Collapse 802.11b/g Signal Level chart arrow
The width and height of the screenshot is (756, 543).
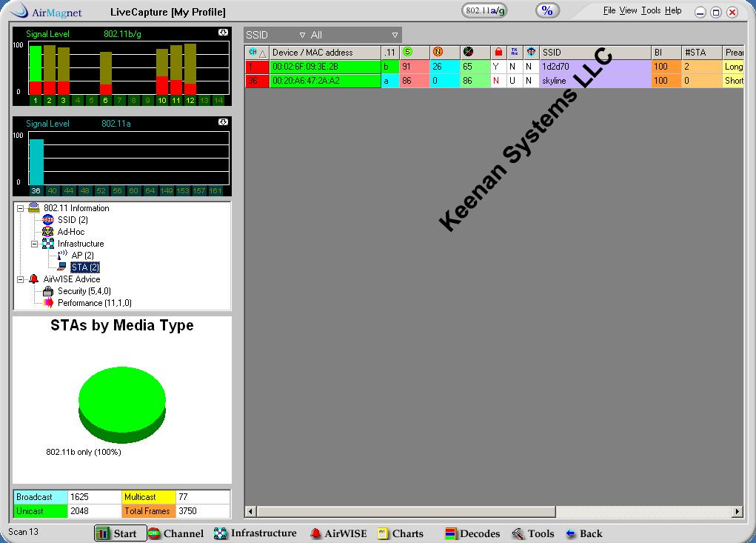223,33
